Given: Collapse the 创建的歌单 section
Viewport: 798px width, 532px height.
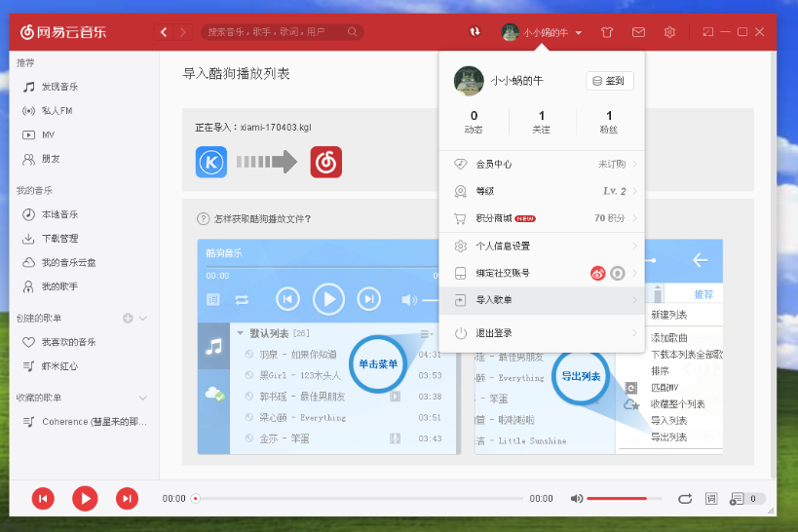Looking at the screenshot, I should tap(143, 319).
